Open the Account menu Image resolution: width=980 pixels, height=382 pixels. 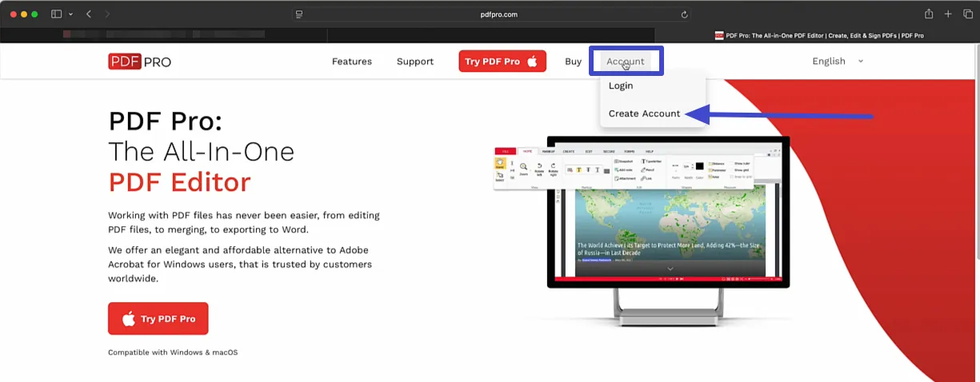pyautogui.click(x=626, y=62)
